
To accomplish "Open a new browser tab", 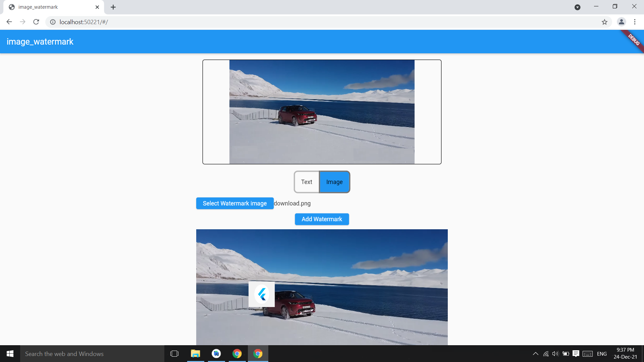I will pyautogui.click(x=113, y=7).
